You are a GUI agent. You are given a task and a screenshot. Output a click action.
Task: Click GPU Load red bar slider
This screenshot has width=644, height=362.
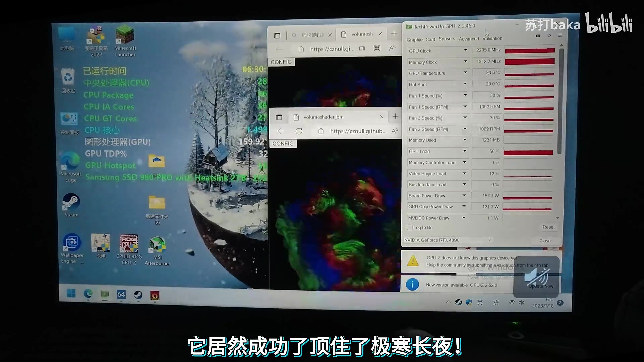point(529,152)
